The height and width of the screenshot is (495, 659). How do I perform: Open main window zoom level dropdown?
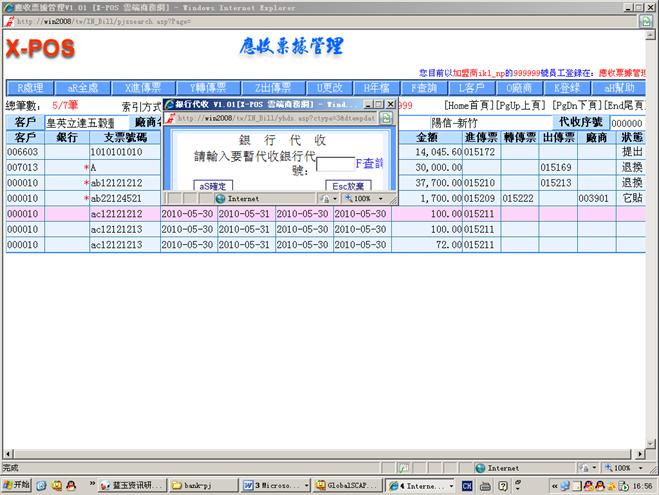coord(622,467)
